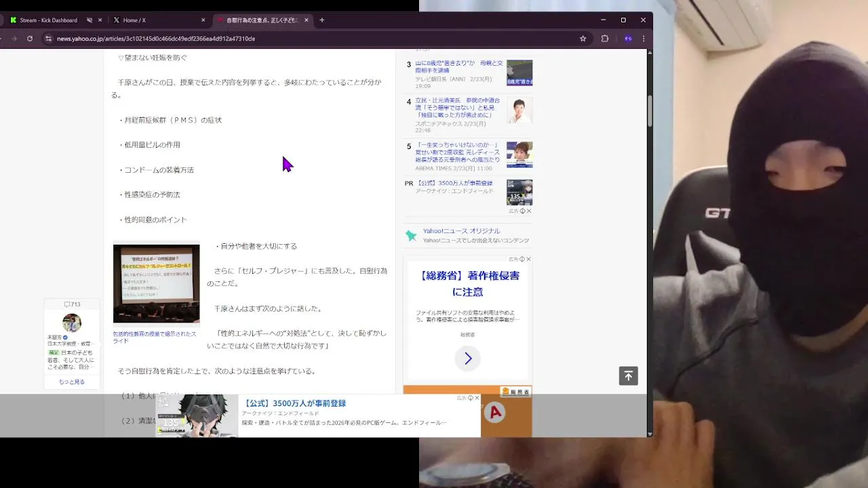Click the bottom banner character image

pos(197,415)
